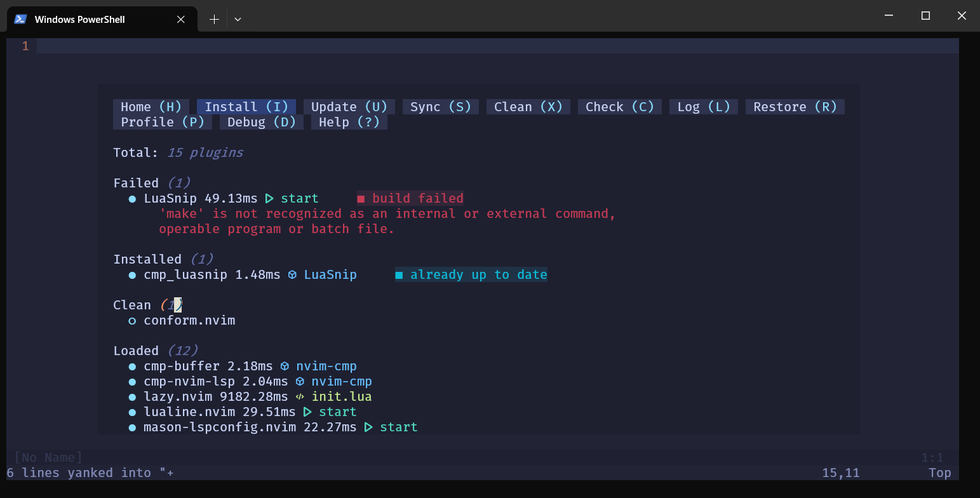The image size is (980, 498).
Task: Open the Help (?) page
Action: coord(349,122)
